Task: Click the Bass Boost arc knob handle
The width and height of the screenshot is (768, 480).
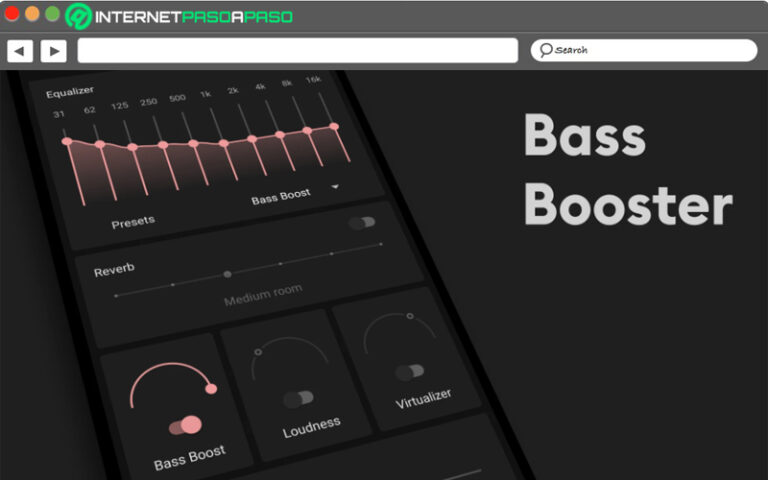Action: (211, 388)
